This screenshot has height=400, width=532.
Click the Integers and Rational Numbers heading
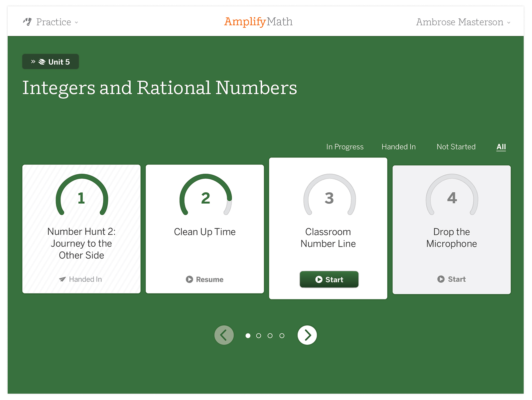(x=160, y=88)
